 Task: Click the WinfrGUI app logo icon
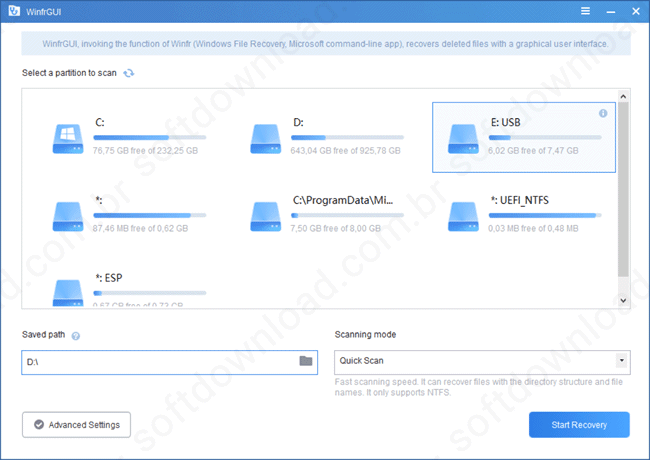14,11
